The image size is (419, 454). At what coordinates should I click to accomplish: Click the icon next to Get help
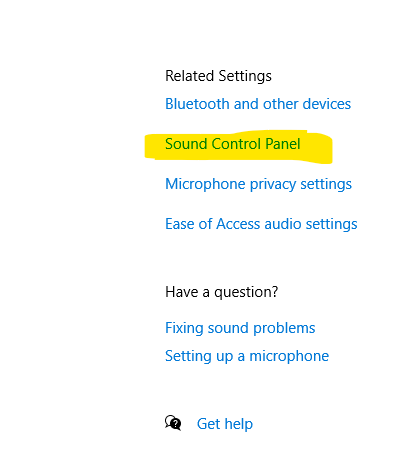[x=173, y=423]
